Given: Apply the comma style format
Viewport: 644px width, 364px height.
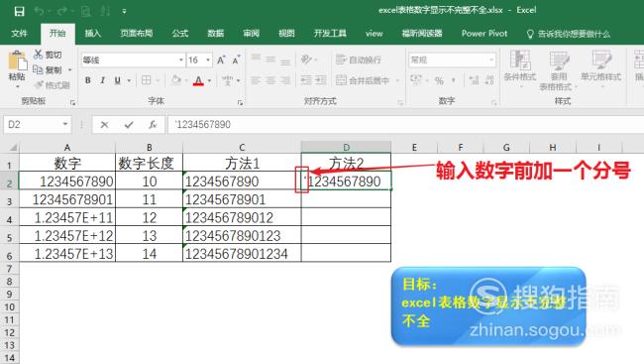Looking at the screenshot, I should click(454, 80).
